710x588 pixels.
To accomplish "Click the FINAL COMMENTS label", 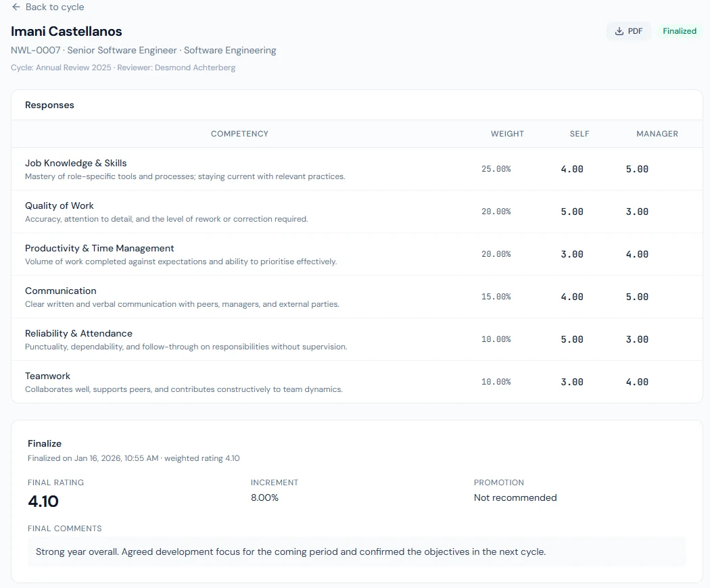I will 65,529.
